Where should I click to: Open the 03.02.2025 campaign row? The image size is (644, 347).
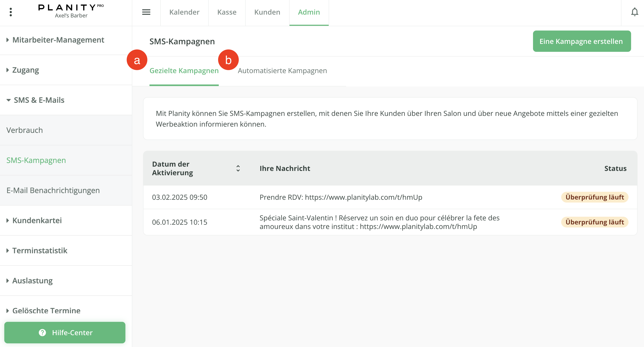pyautogui.click(x=340, y=197)
